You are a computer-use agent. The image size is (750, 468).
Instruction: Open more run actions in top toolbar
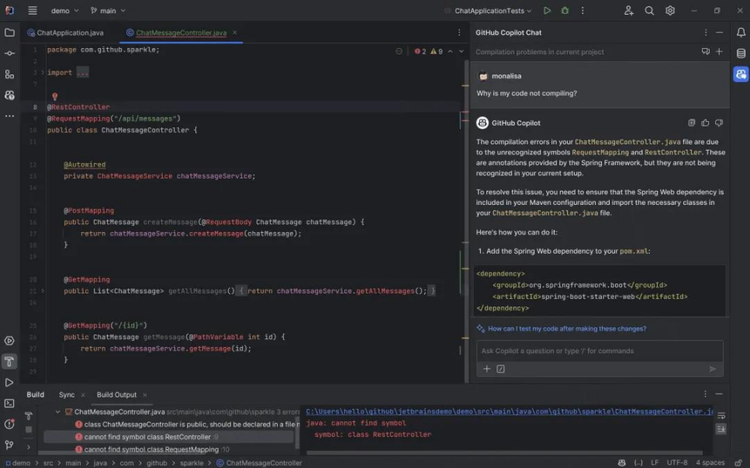583,11
